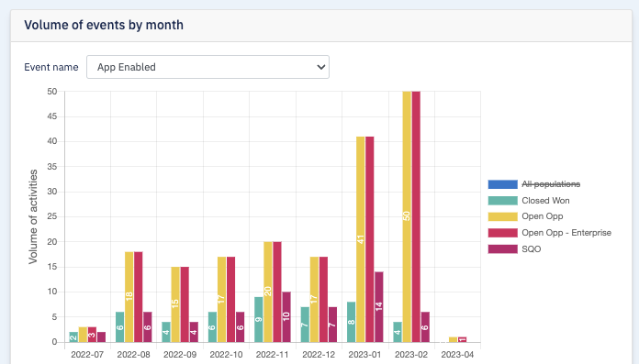Hide the Closed Won series via legend

545,200
